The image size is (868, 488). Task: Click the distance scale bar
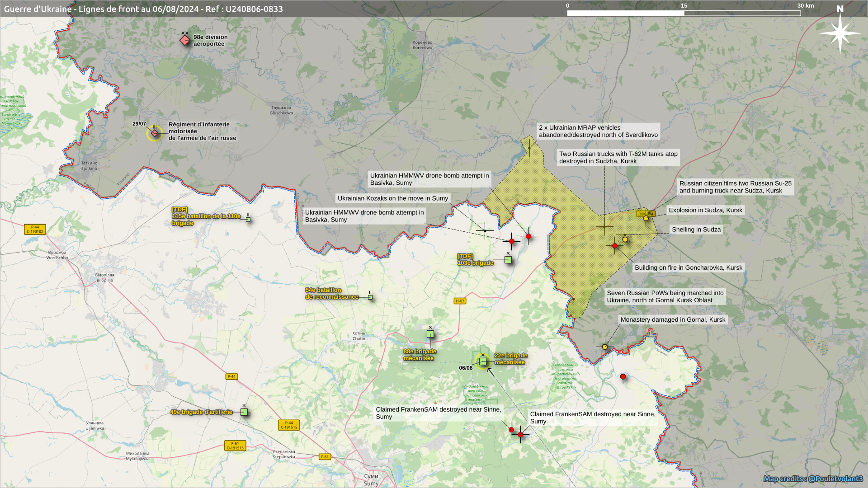[684, 13]
